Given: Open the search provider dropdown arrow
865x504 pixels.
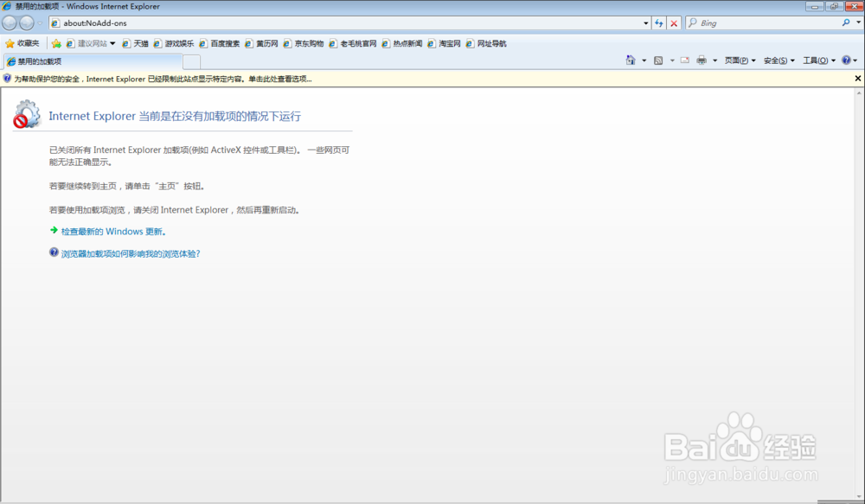Looking at the screenshot, I should [858, 22].
